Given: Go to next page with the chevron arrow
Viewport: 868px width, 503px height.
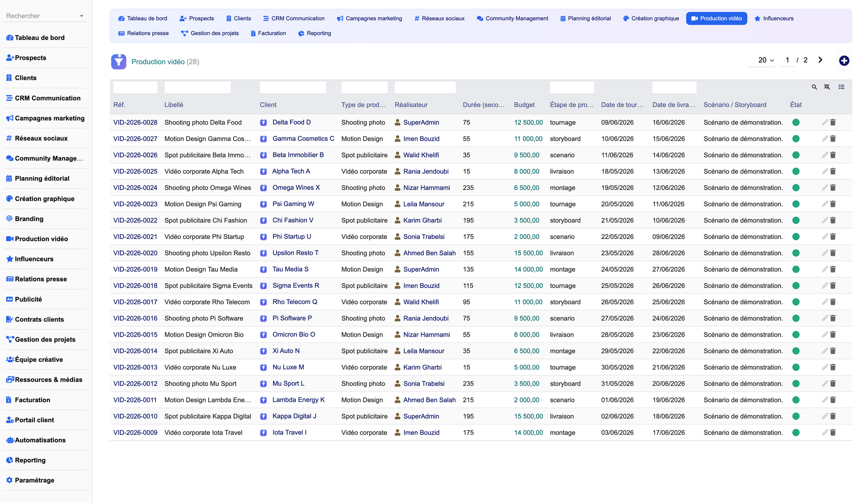Looking at the screenshot, I should point(820,60).
